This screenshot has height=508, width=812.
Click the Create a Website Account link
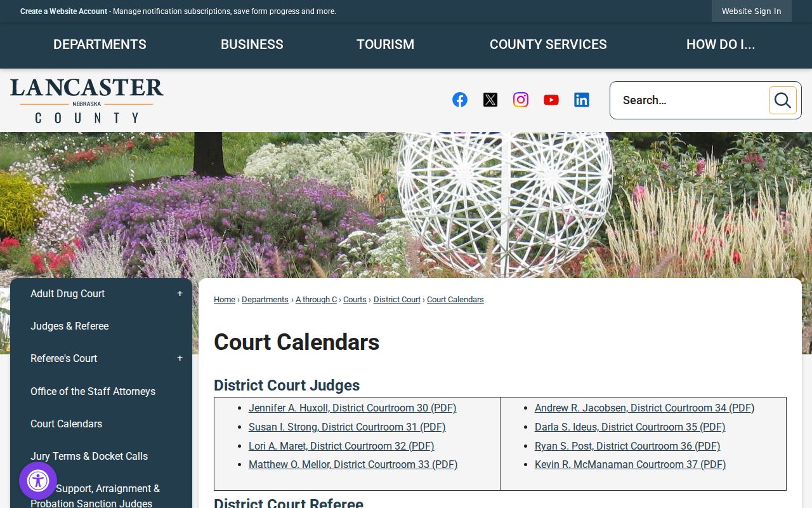[x=63, y=11]
